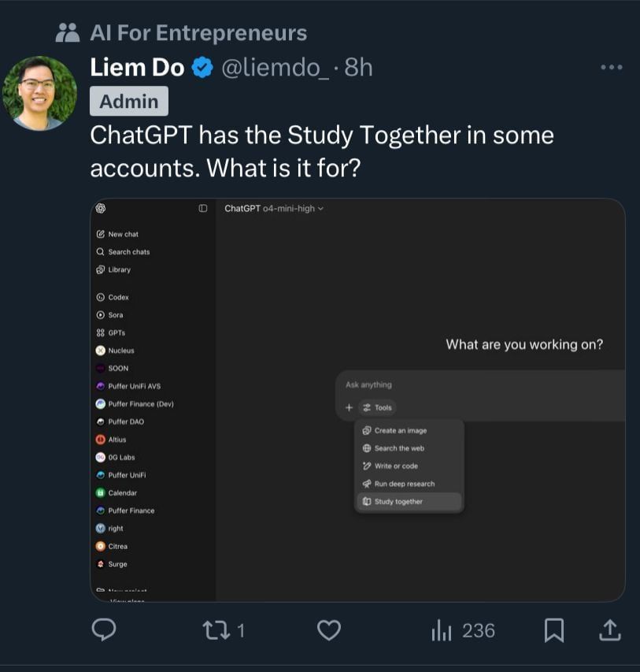
Task: Tap the share upload icon
Action: pyautogui.click(x=610, y=629)
